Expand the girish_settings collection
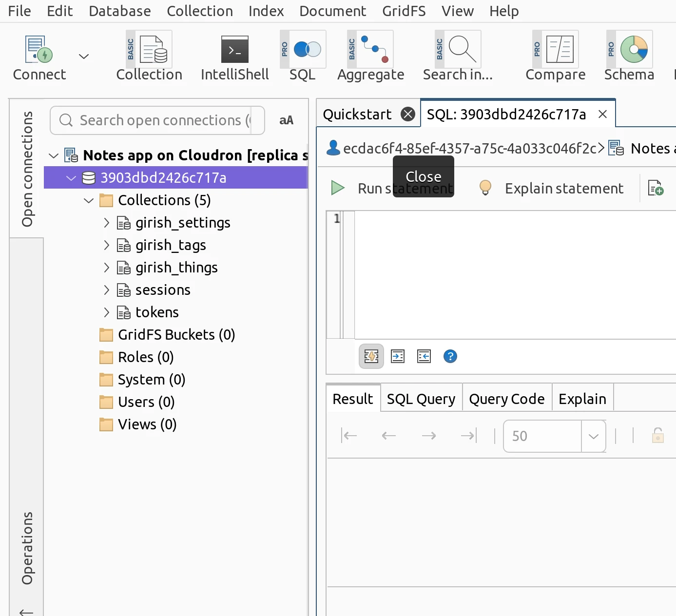 [107, 223]
